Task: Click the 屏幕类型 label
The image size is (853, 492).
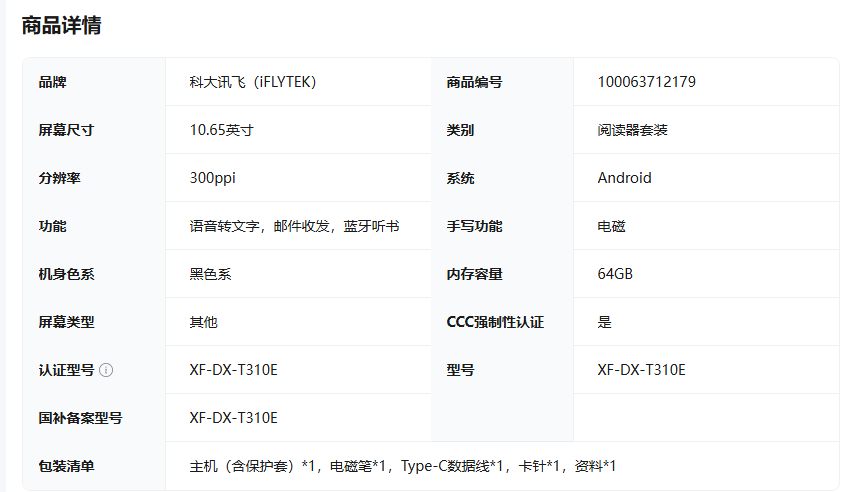Action: (x=66, y=322)
